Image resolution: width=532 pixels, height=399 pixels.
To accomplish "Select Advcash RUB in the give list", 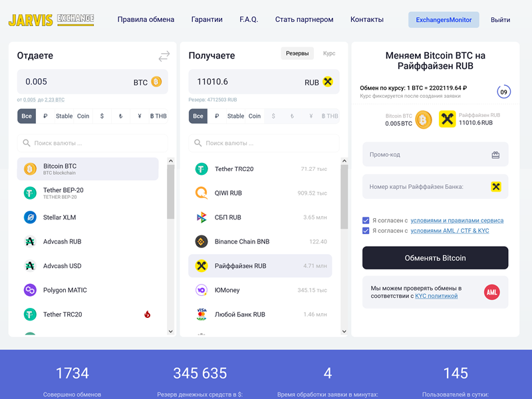I will pyautogui.click(x=88, y=241).
